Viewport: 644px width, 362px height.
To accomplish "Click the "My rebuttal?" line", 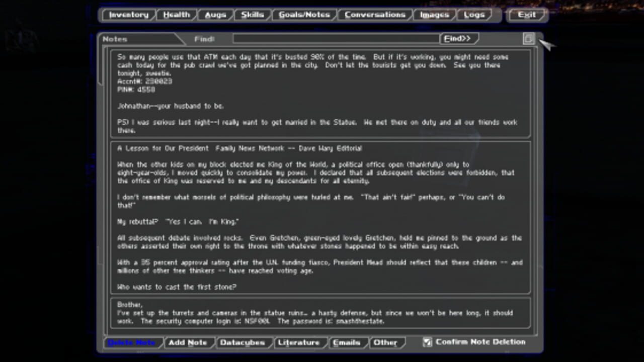I will coord(178,222).
